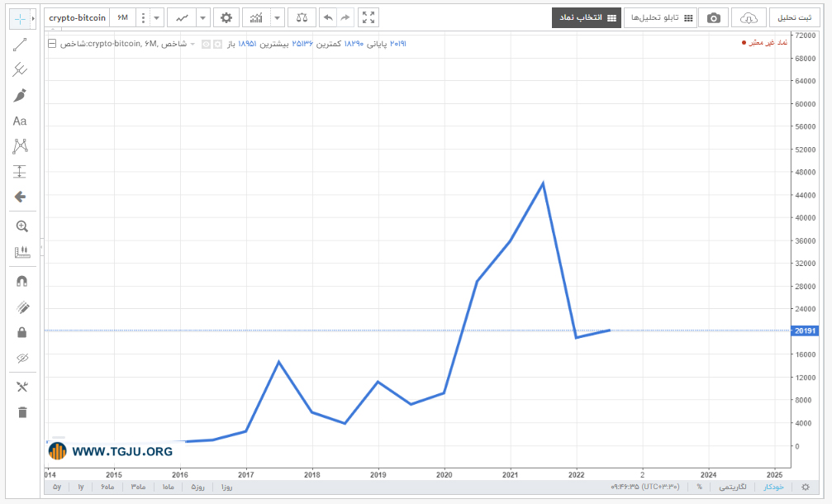
Task: Select the ruler measure tool
Action: pyautogui.click(x=21, y=252)
